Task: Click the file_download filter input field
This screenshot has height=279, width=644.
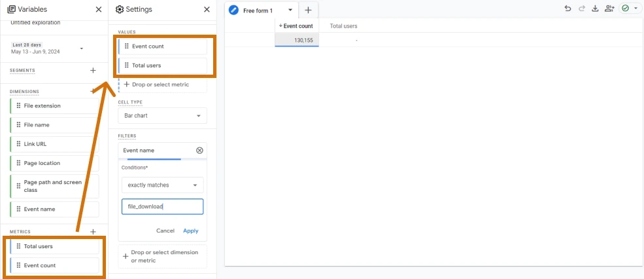Action: pos(162,206)
